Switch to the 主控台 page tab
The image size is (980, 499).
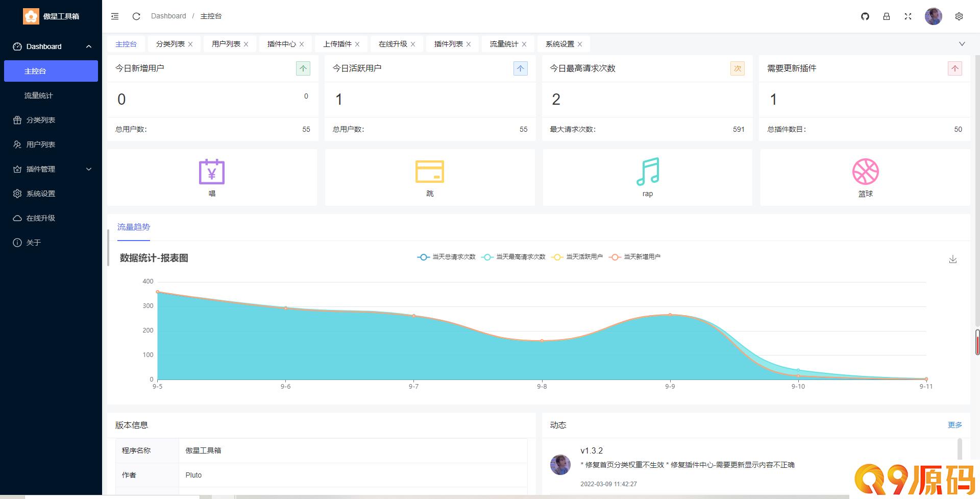click(x=126, y=44)
